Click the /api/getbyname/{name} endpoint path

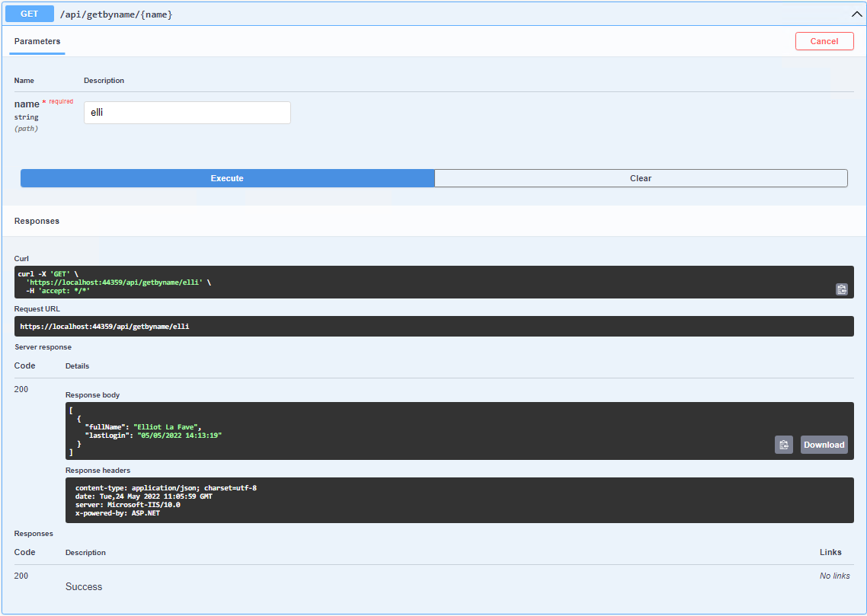coord(116,15)
